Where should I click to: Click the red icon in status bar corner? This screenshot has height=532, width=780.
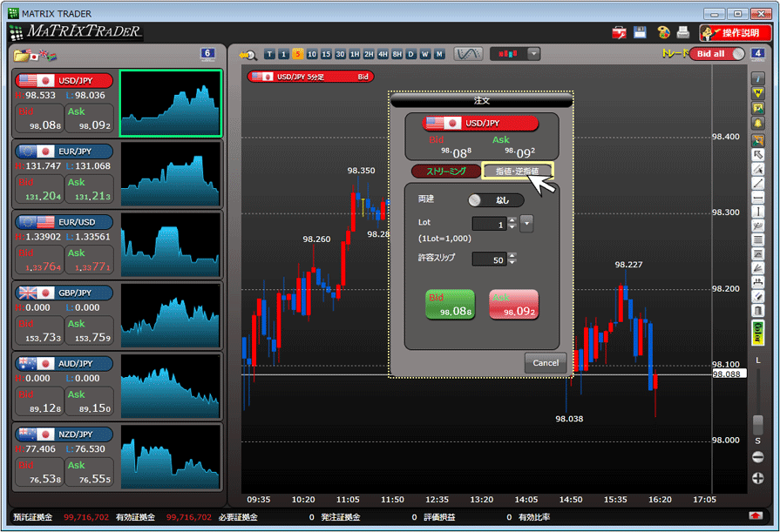[x=756, y=516]
